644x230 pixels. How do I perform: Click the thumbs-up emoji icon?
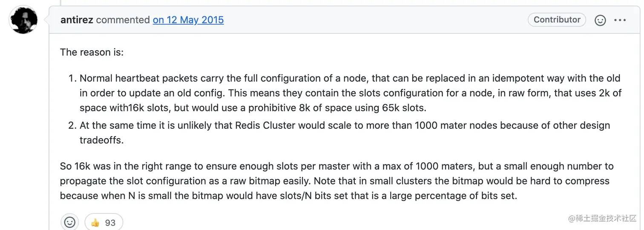[95, 223]
